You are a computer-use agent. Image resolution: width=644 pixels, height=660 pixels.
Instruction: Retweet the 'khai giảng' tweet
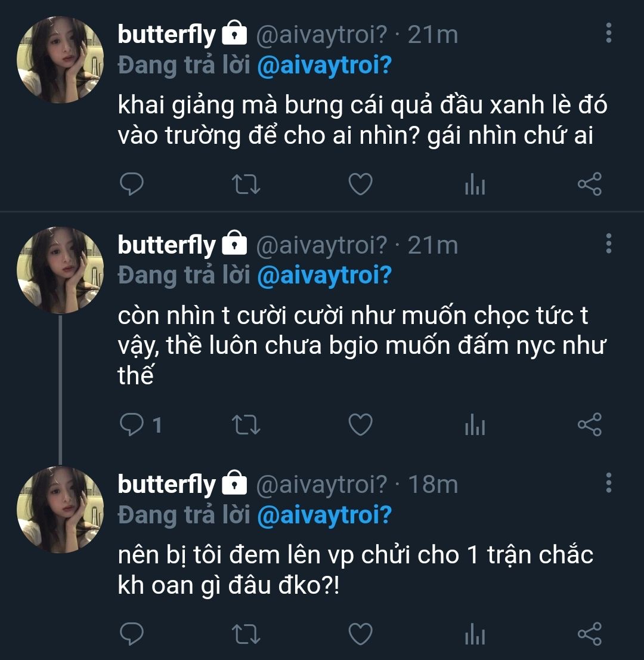pos(246,186)
